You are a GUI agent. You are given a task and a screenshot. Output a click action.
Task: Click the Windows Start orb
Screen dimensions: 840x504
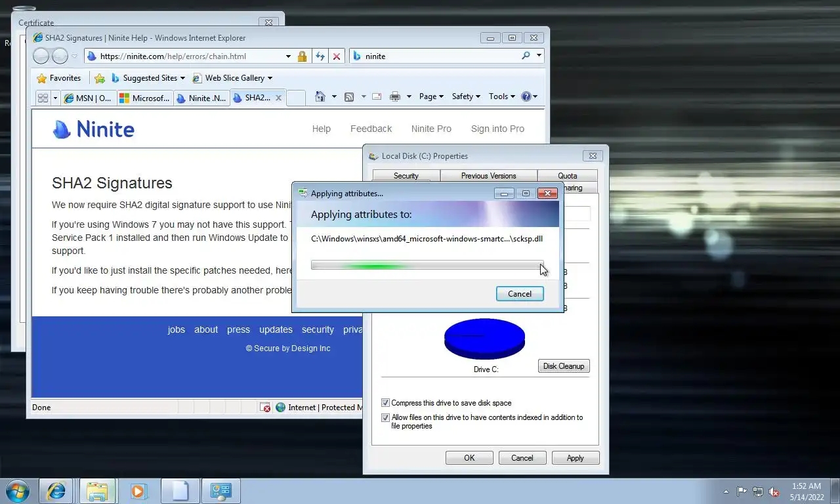[x=18, y=491]
